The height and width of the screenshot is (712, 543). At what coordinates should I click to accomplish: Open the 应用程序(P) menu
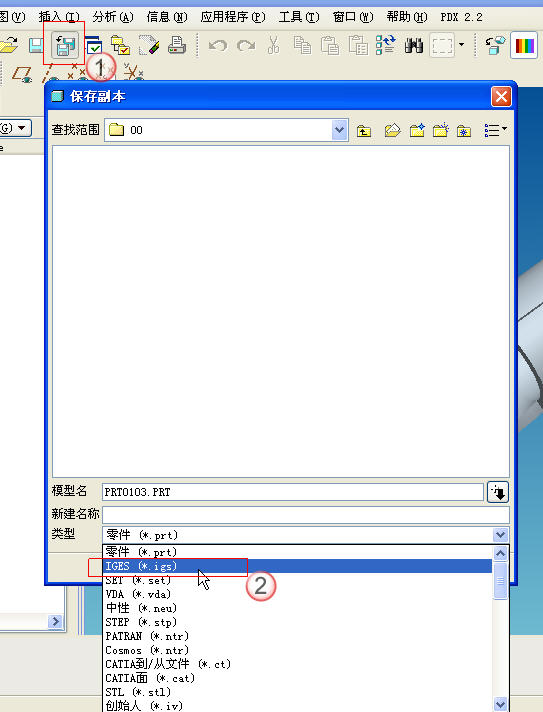233,17
